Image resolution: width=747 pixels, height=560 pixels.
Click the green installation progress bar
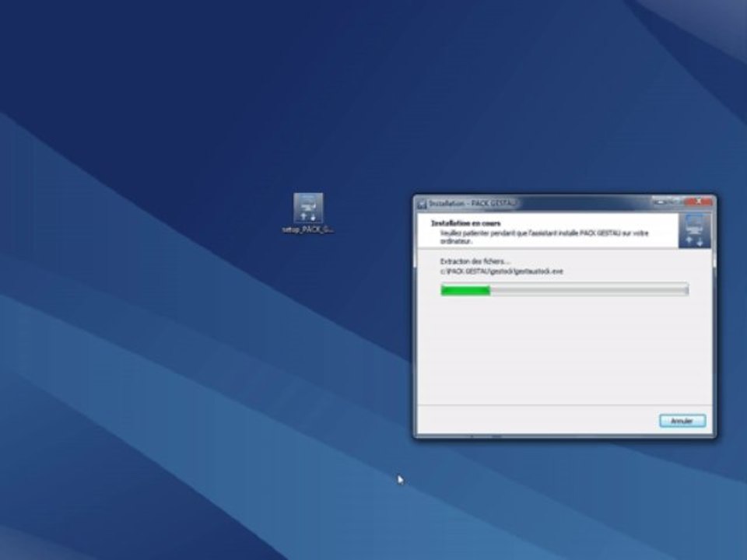tap(565, 289)
